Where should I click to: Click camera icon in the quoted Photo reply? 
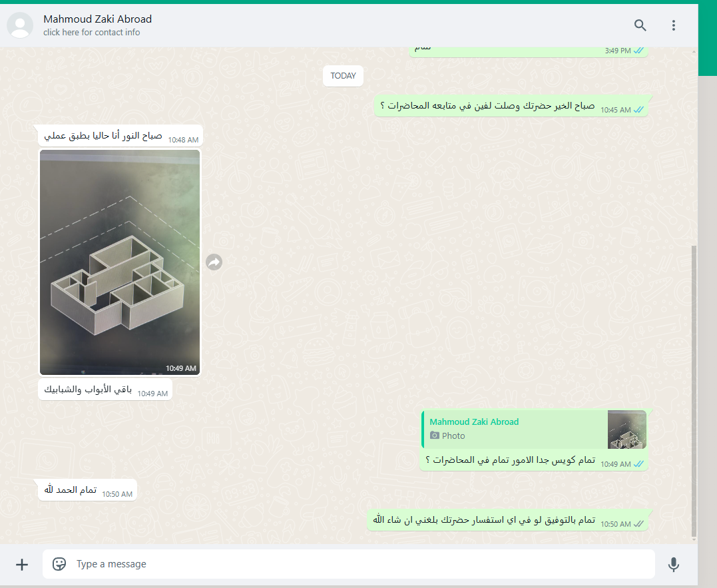coord(435,436)
